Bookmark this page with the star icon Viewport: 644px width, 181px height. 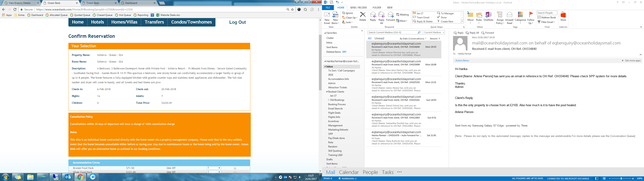[x=292, y=9]
